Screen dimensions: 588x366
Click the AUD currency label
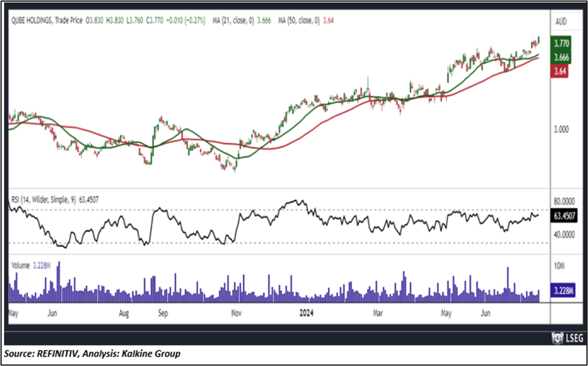(x=561, y=22)
